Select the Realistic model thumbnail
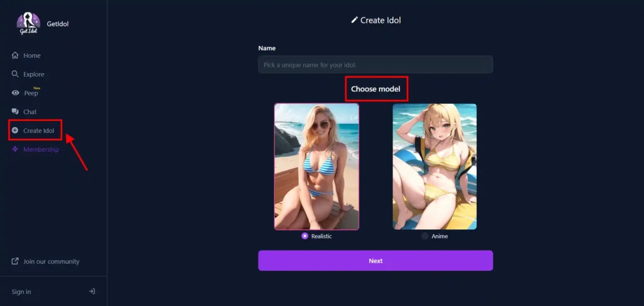 coord(317,166)
